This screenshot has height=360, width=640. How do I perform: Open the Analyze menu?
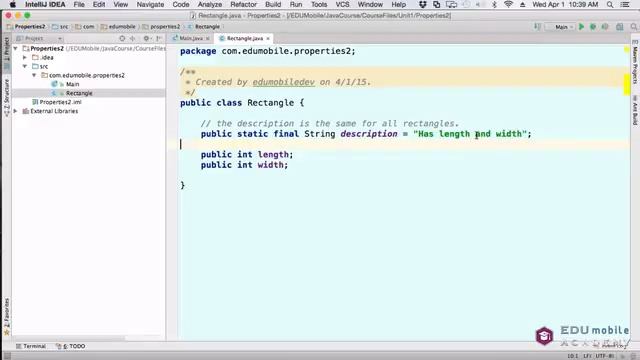click(209, 4)
